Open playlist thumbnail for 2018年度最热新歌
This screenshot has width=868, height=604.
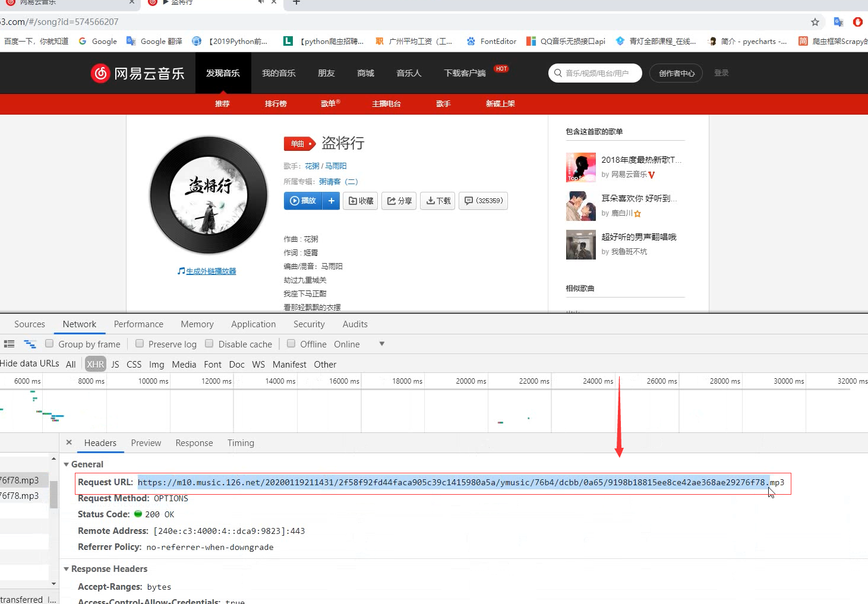click(x=580, y=167)
